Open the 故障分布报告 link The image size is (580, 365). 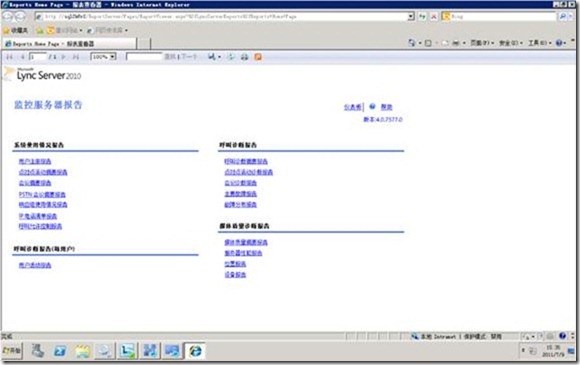pyautogui.click(x=240, y=205)
